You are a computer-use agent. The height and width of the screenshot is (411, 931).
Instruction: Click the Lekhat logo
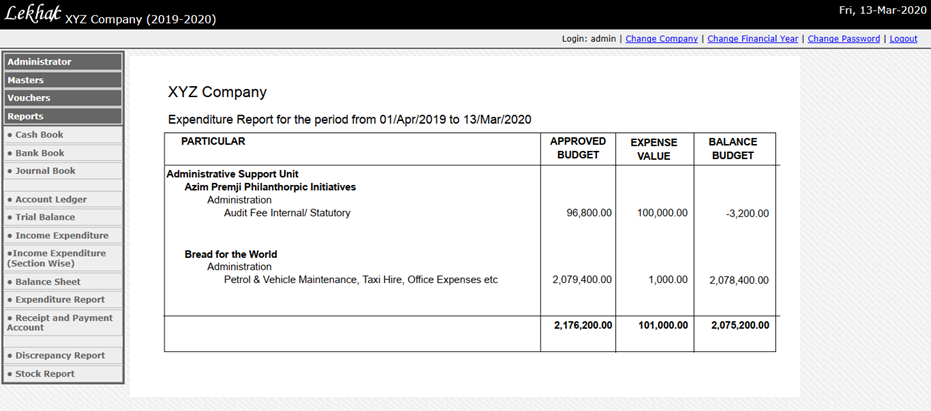coord(33,14)
